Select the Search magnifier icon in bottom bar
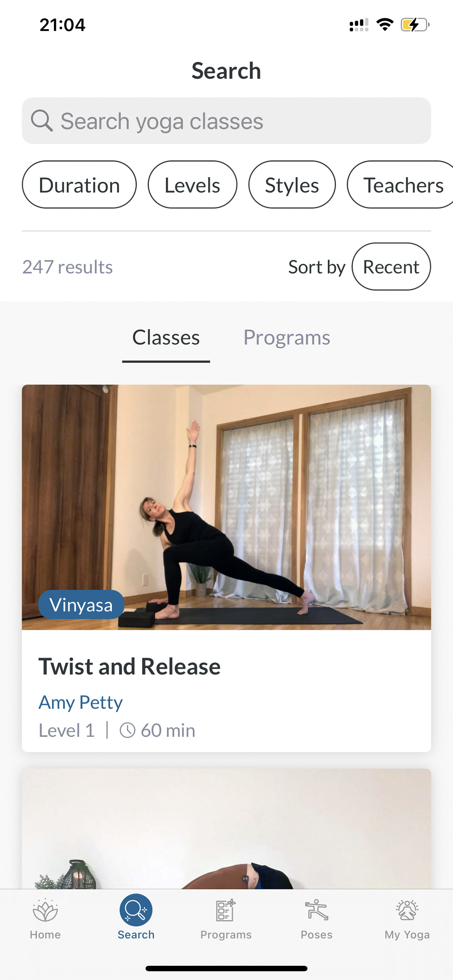 136,910
